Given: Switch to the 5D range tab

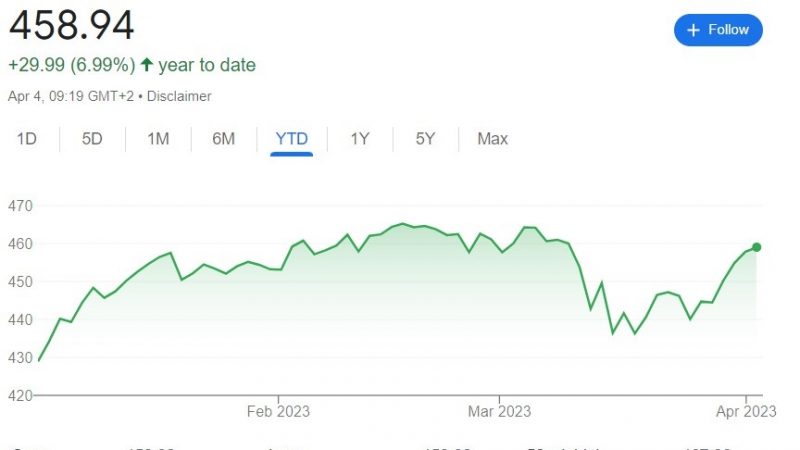Looking at the screenshot, I should click(x=92, y=139).
